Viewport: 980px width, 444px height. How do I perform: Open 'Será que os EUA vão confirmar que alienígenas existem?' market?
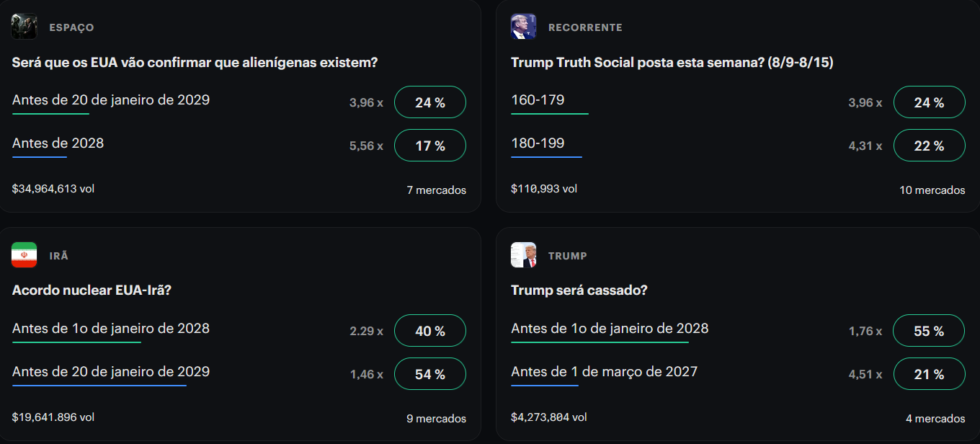[195, 63]
